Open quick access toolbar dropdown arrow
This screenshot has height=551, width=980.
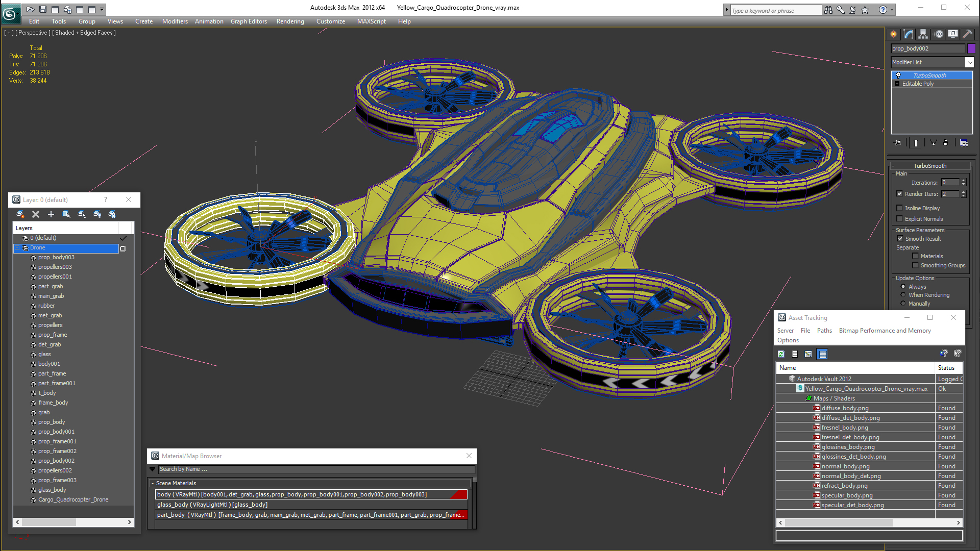point(102,9)
